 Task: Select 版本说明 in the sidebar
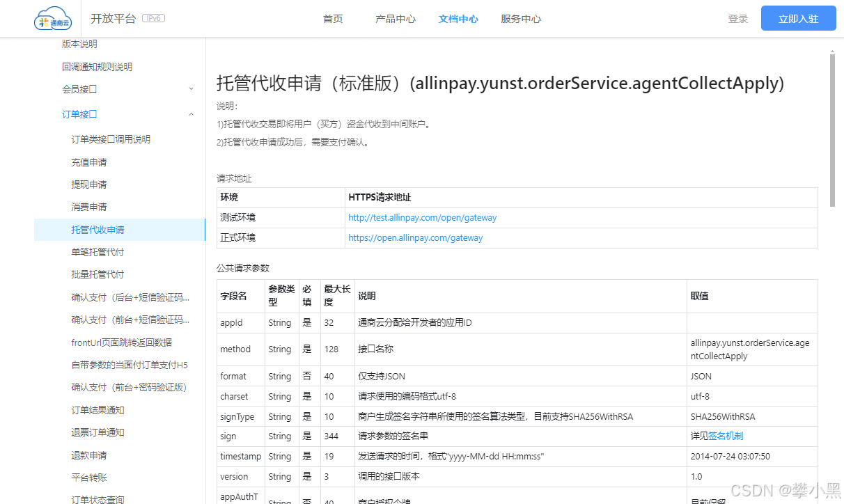point(79,44)
